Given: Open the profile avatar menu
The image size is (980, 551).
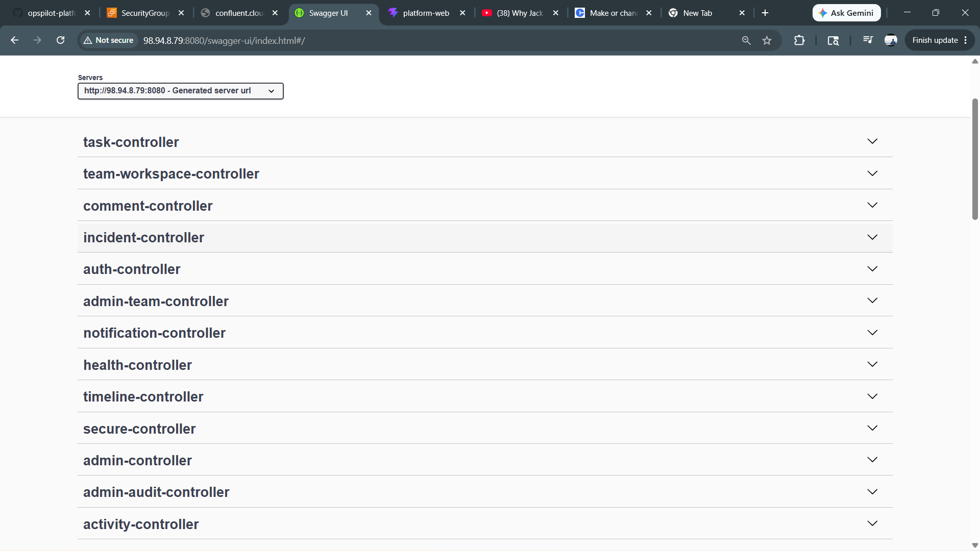Looking at the screenshot, I should pos(891,40).
